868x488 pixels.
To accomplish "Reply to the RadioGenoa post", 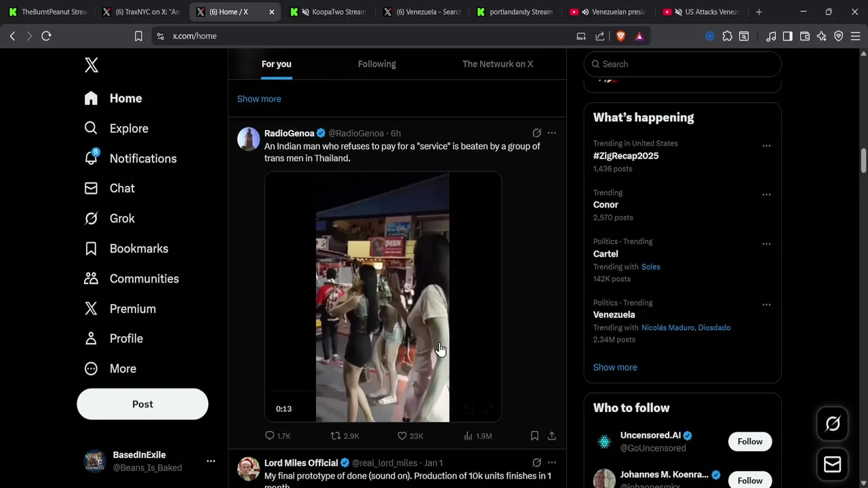I will (x=277, y=436).
